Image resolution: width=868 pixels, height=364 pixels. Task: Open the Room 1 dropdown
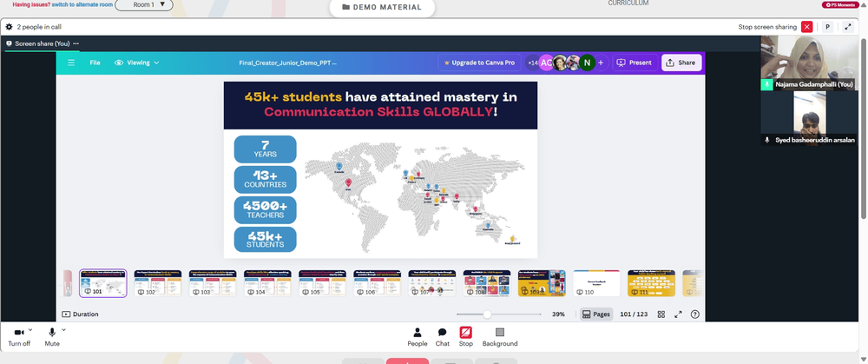[144, 4]
